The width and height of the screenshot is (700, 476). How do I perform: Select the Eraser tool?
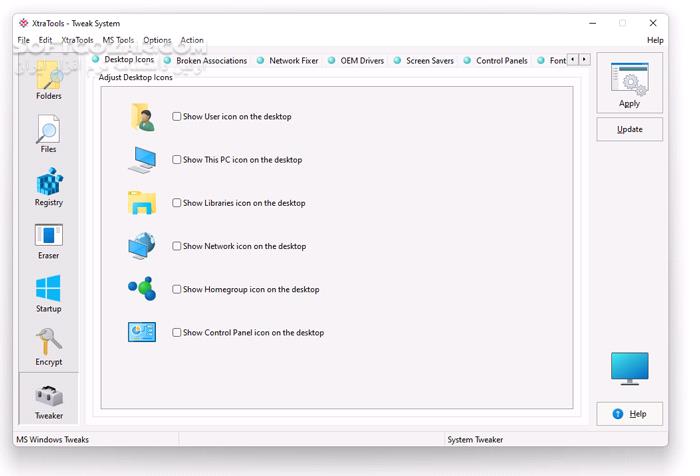48,240
